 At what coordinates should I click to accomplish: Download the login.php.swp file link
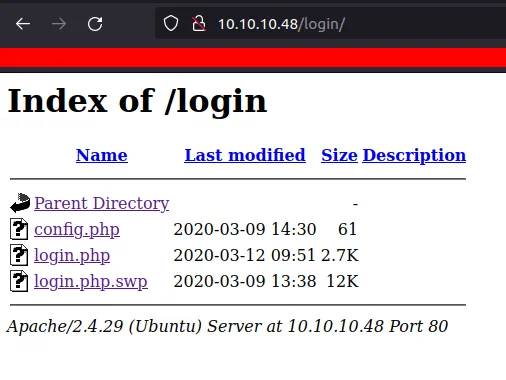click(x=91, y=282)
